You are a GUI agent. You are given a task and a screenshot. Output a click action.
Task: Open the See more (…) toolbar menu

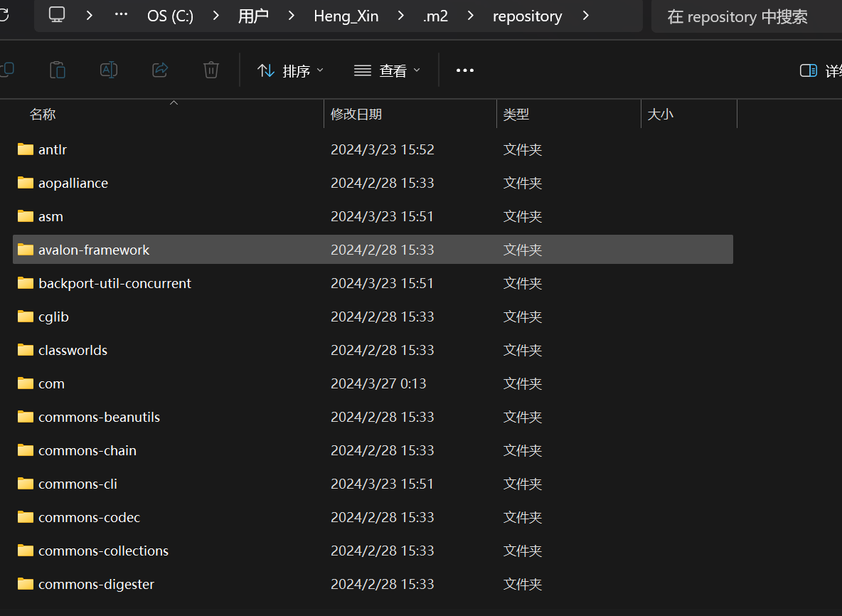[x=465, y=70]
